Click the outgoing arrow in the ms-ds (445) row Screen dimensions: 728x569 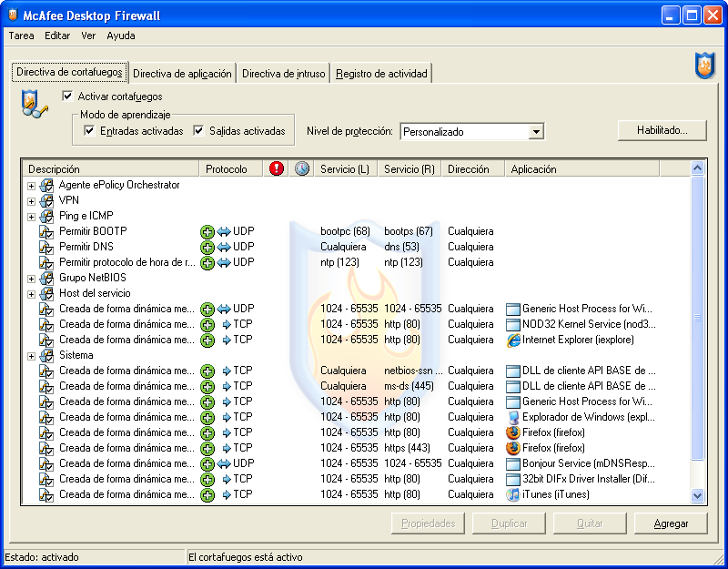pos(227,386)
